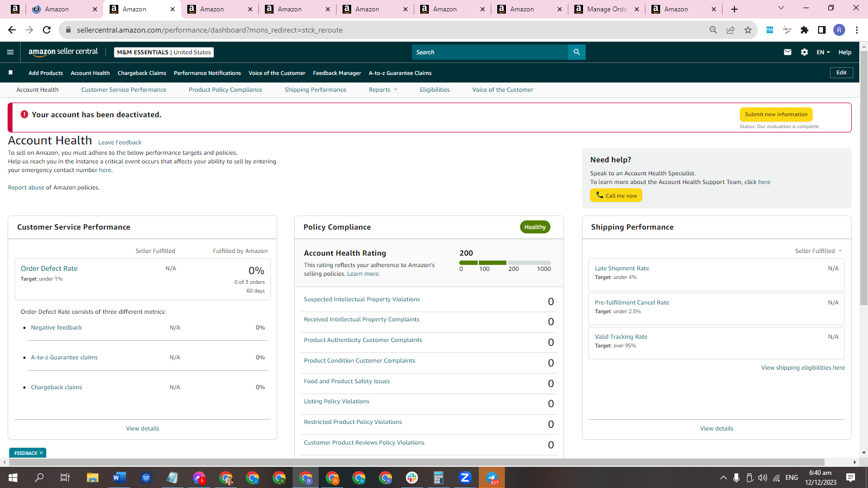868x488 pixels.
Task: Click the M&M ESSENTIALS account switcher
Action: (x=164, y=52)
